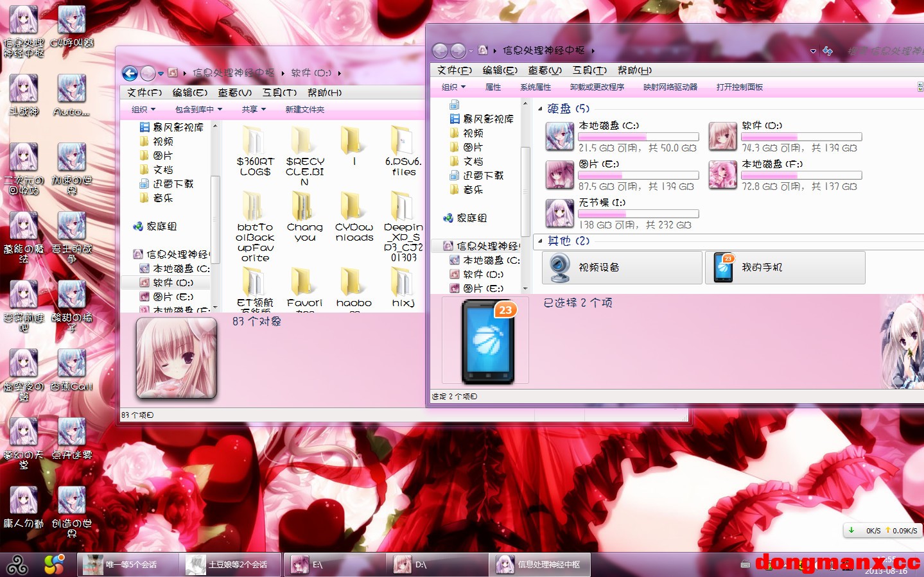
Task: Select the 无节操 (I:) drive
Action: 559,213
